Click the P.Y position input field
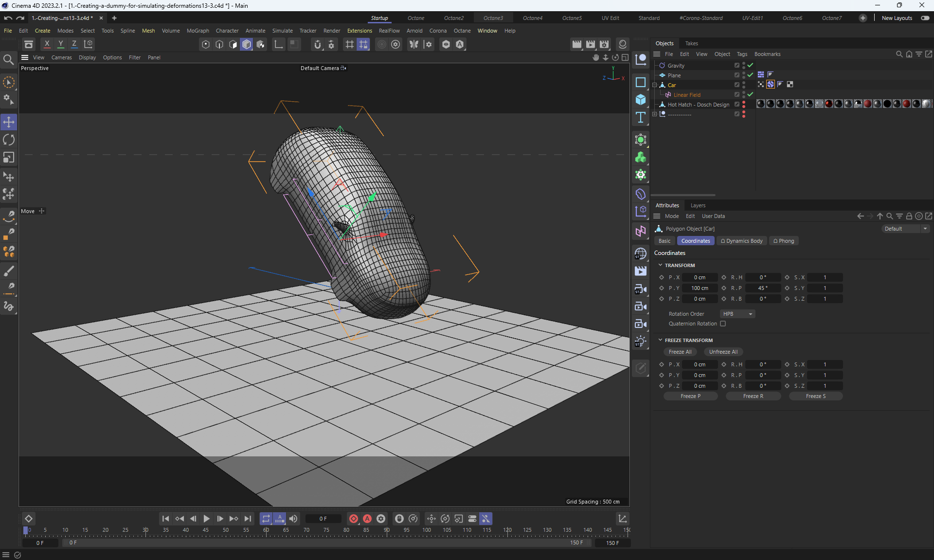This screenshot has width=934, height=560. pos(700,288)
